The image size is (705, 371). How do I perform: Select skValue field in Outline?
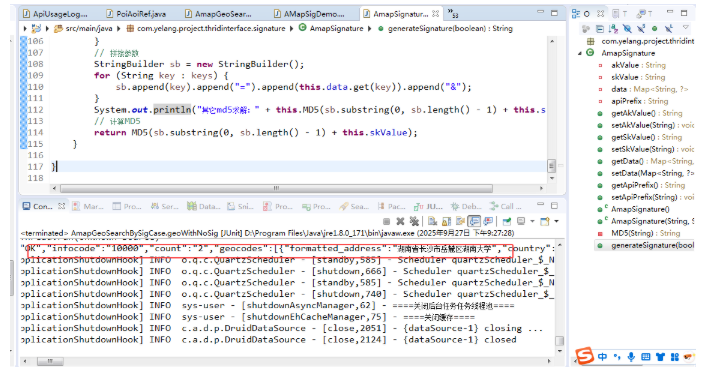pos(638,77)
